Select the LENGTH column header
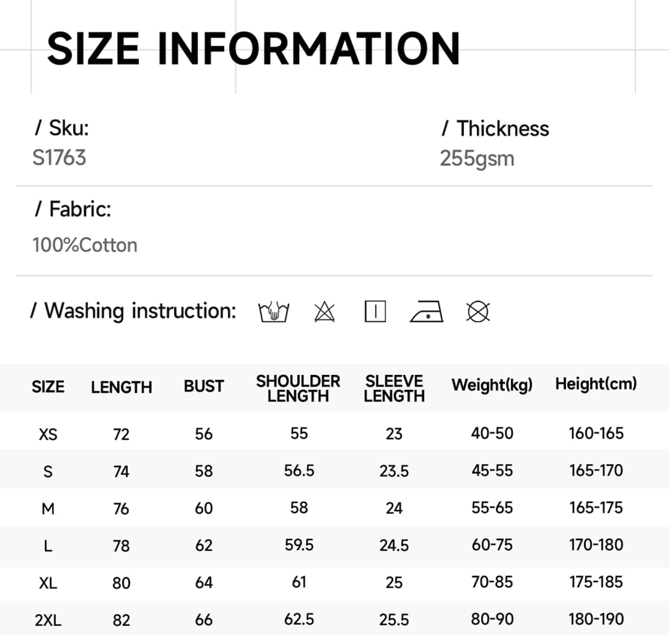Screen dimensions: 670x644 coord(121,387)
